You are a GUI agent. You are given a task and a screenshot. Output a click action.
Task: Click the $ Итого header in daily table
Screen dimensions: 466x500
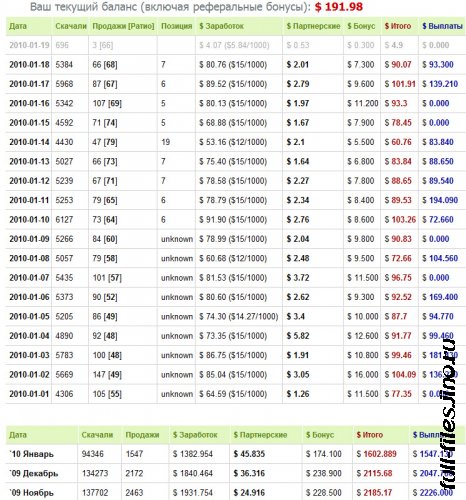click(x=398, y=26)
